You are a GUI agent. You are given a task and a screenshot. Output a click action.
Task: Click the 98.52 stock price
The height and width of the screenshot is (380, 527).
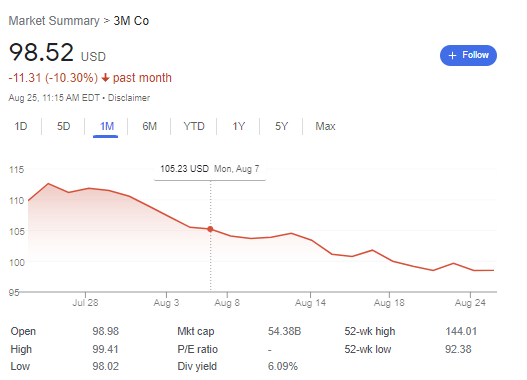tap(41, 52)
